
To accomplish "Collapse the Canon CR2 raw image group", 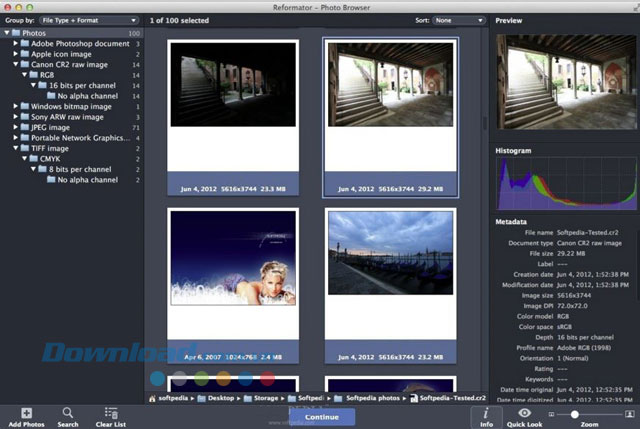I will click(x=16, y=64).
